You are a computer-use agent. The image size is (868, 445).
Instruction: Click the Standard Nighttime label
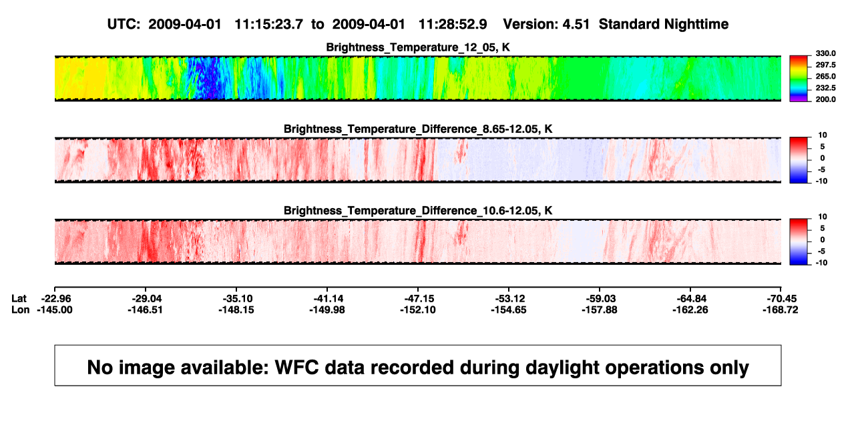click(x=664, y=24)
